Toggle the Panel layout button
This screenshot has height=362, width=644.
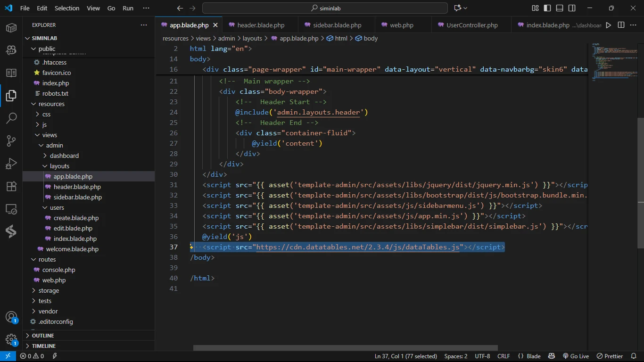click(560, 8)
